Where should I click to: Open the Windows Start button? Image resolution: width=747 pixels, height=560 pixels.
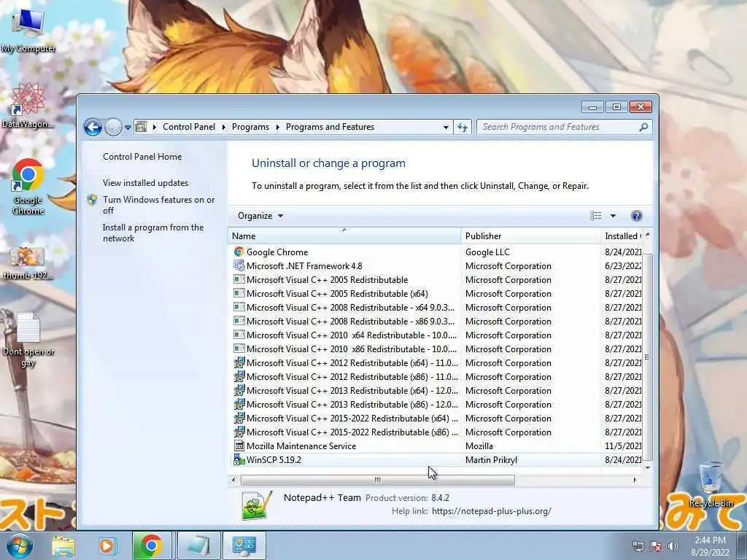(20, 545)
